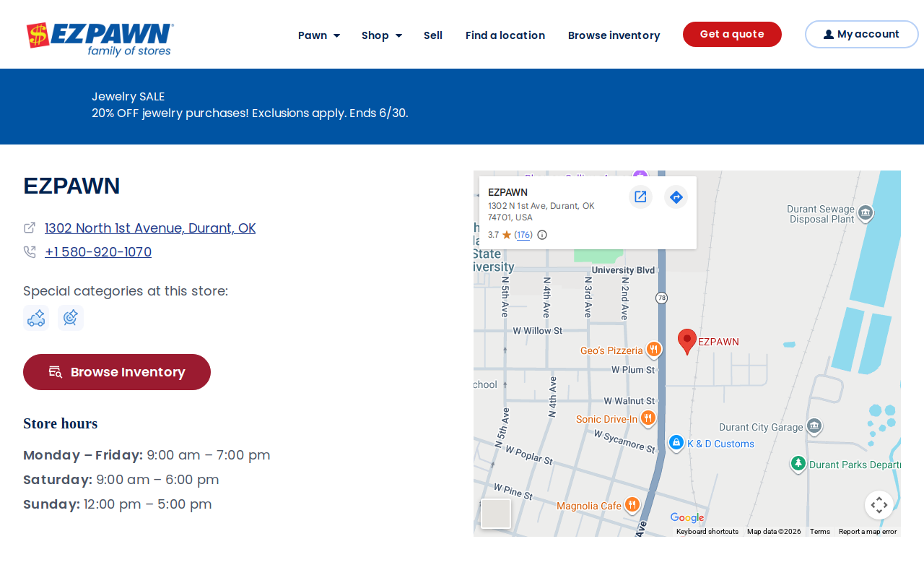Select Geo's Pizzeria restaurant marker on map

tap(653, 350)
